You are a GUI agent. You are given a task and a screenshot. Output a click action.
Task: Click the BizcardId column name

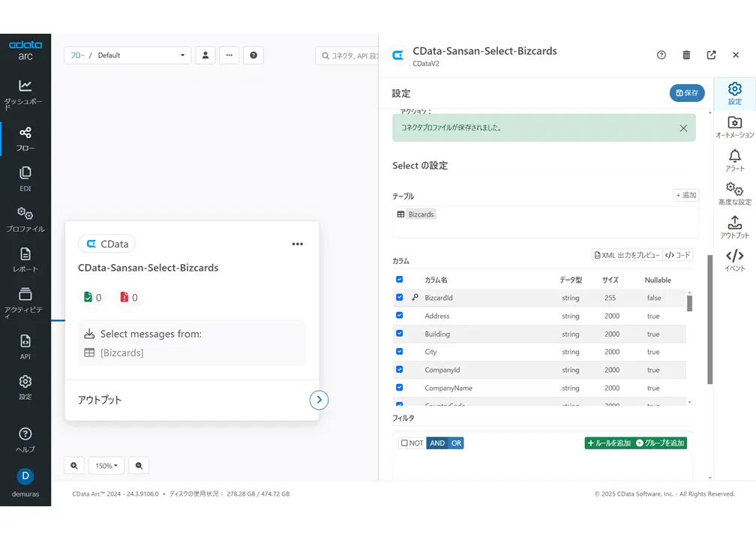(x=439, y=298)
